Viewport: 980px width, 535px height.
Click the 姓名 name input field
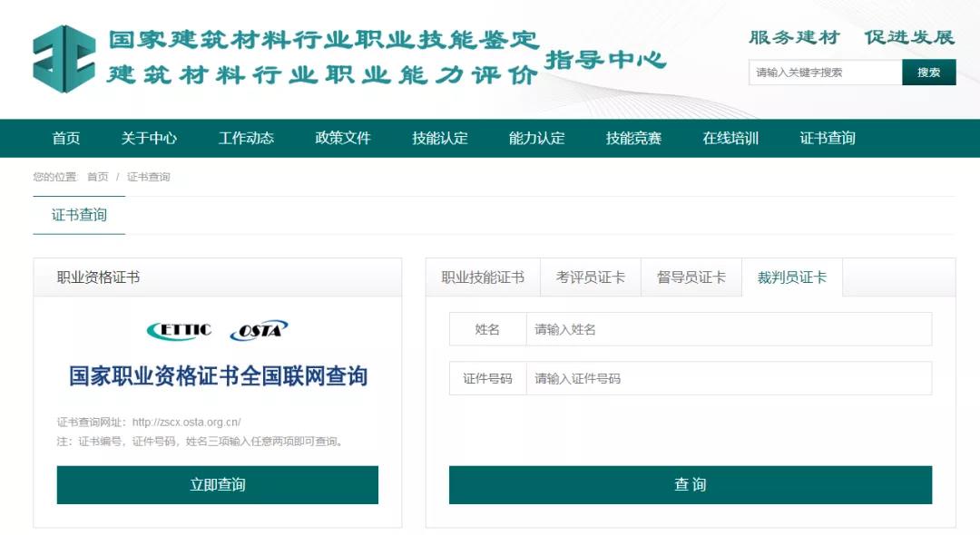tap(728, 329)
